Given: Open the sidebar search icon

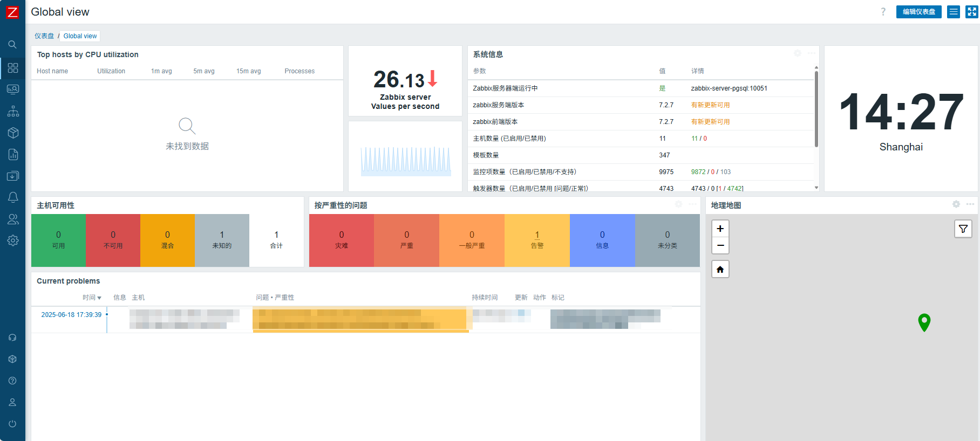Looking at the screenshot, I should point(12,45).
